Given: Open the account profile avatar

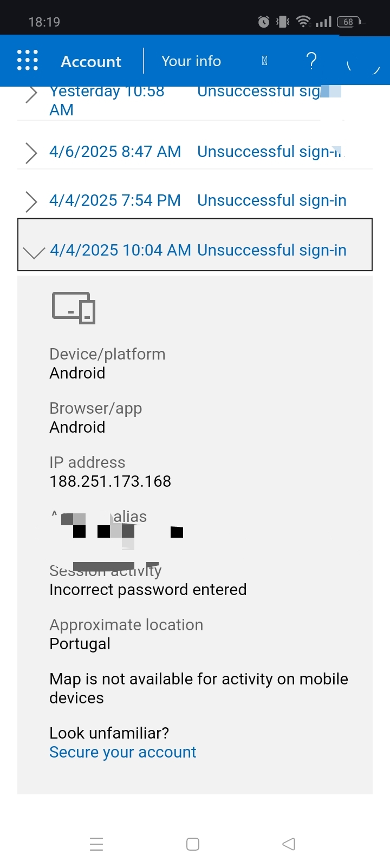Looking at the screenshot, I should [362, 61].
